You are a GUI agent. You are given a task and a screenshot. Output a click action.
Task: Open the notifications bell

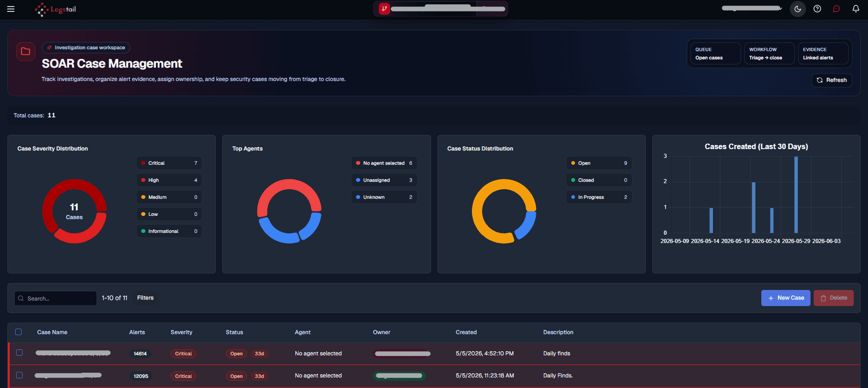[x=856, y=9]
